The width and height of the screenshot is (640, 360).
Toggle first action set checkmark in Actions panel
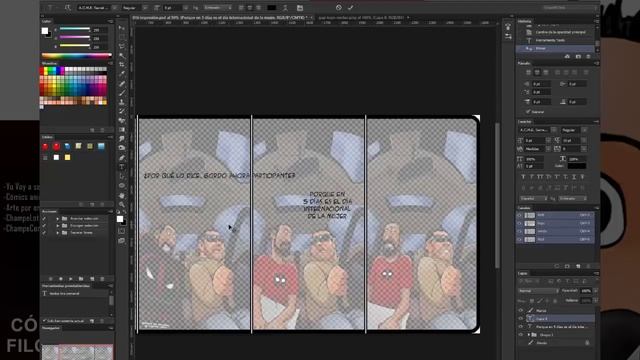44,219
